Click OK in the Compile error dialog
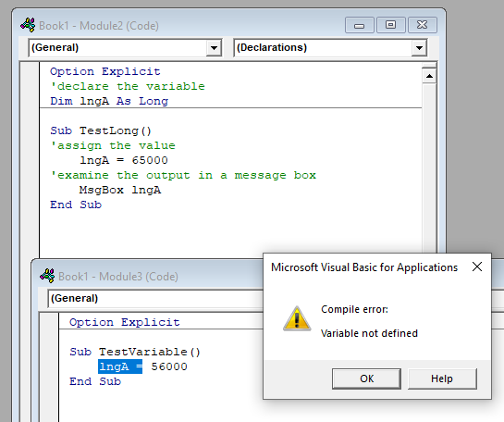The height and width of the screenshot is (422, 504). [x=366, y=379]
